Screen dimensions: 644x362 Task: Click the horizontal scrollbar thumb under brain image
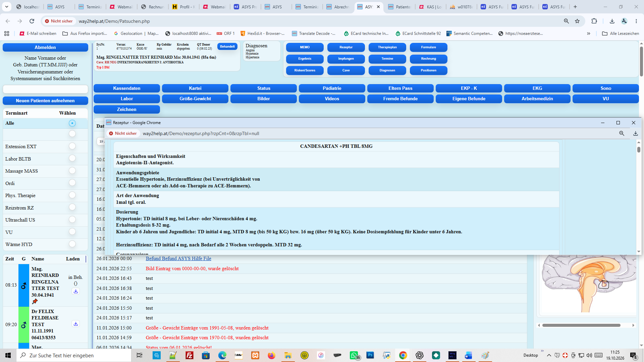[x=581, y=325]
